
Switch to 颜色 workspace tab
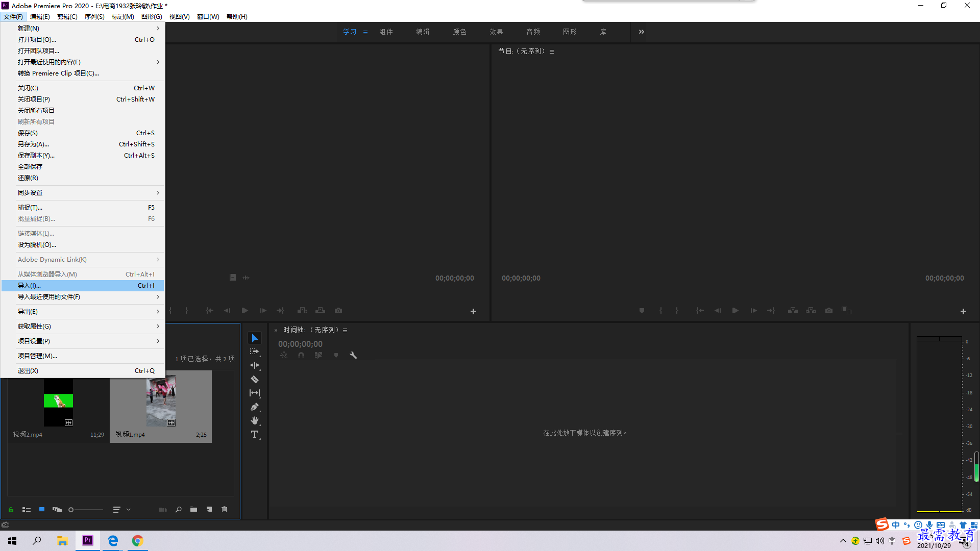[459, 32]
